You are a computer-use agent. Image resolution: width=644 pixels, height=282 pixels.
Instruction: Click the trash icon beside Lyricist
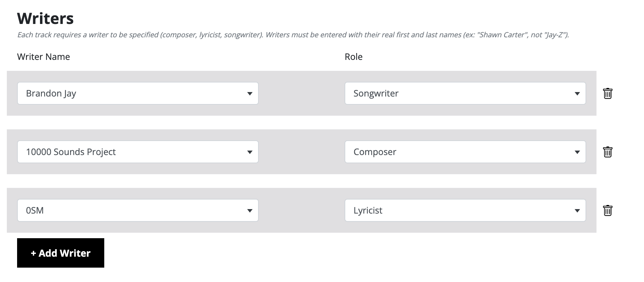(x=607, y=210)
